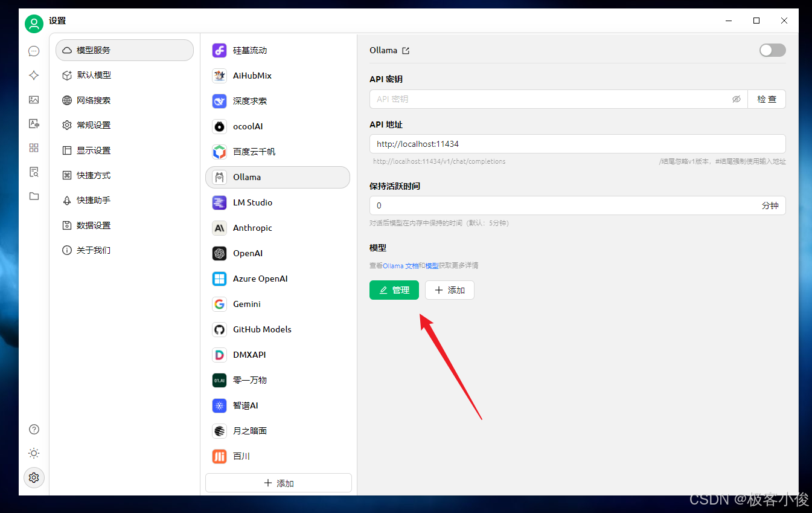Select the Ollama provider row

pyautogui.click(x=278, y=178)
